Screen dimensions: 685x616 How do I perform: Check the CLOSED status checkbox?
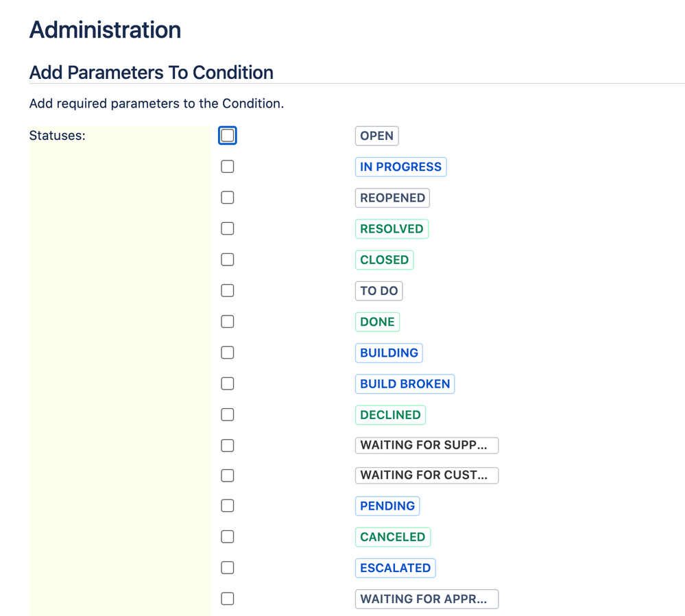(227, 259)
